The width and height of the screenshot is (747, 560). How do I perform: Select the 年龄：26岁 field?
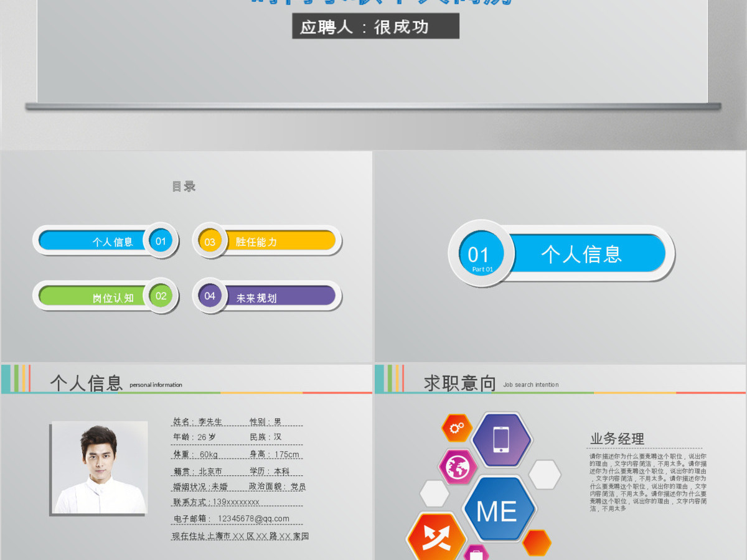click(194, 437)
